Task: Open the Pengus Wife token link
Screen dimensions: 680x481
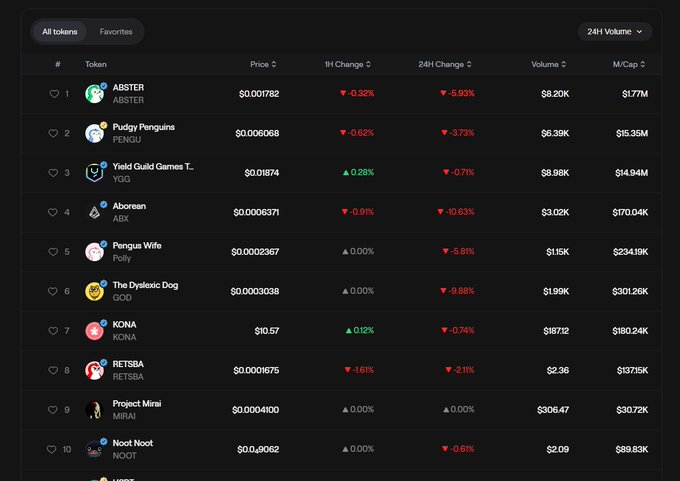Action: point(137,245)
